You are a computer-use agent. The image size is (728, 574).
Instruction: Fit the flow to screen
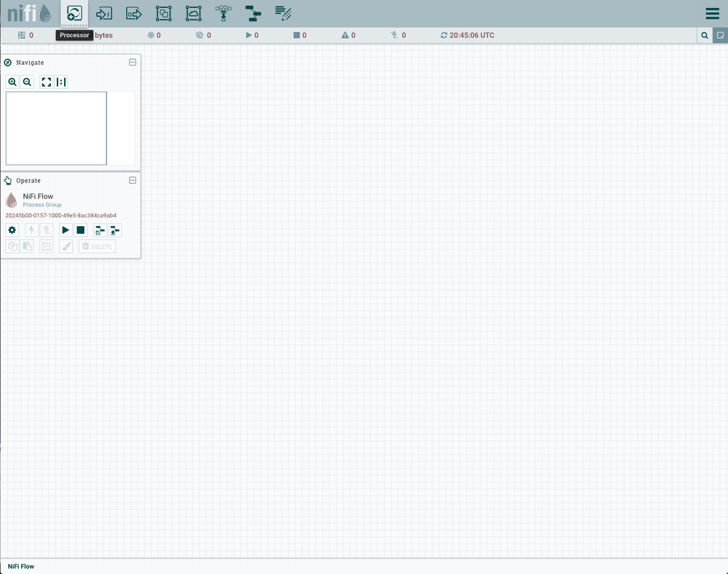pos(47,82)
